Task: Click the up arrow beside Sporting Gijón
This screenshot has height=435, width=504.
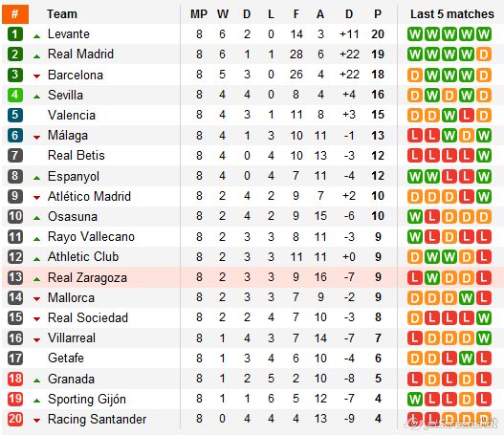Action: point(37,401)
